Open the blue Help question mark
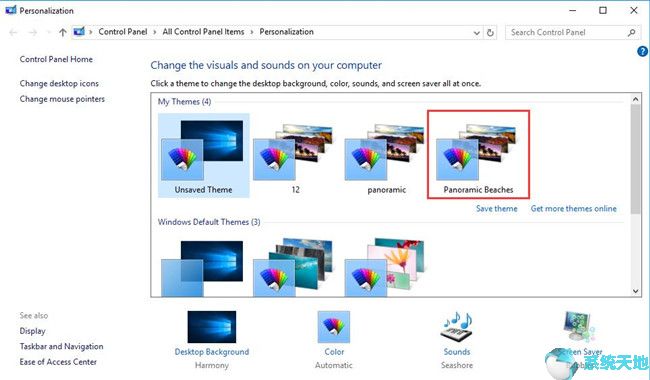 (x=642, y=51)
